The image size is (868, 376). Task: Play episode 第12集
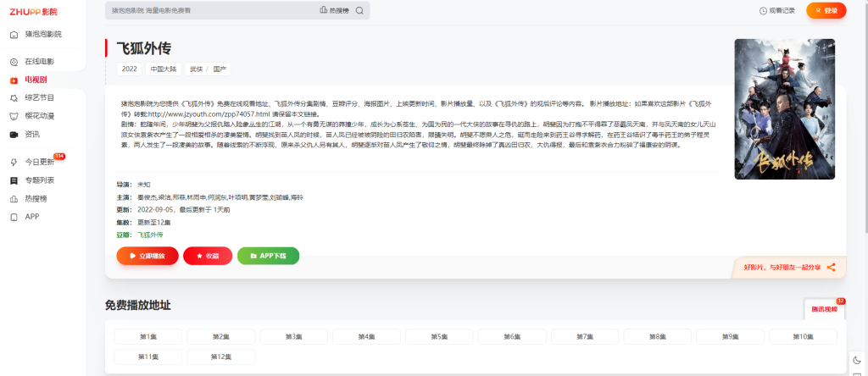(221, 357)
